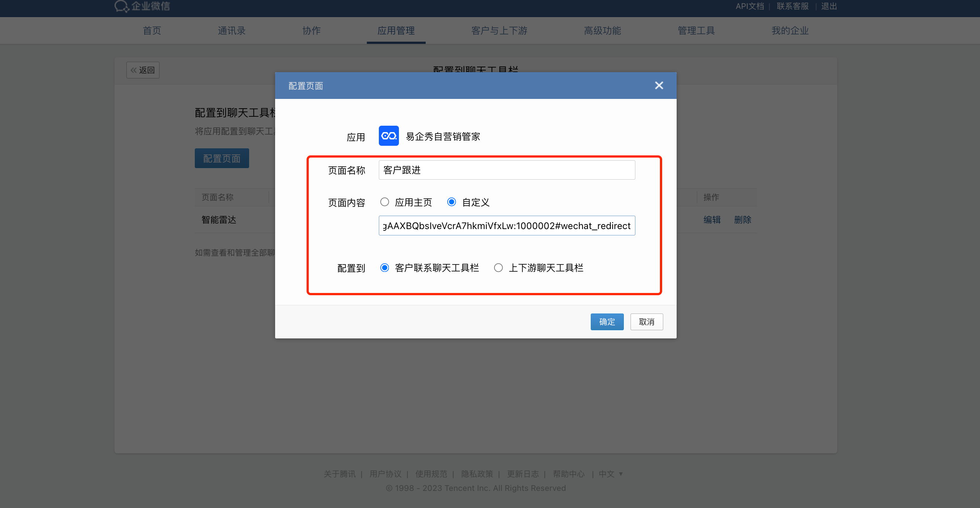Select the 应用主页 radio option
This screenshot has width=980, height=508.
[x=384, y=202]
